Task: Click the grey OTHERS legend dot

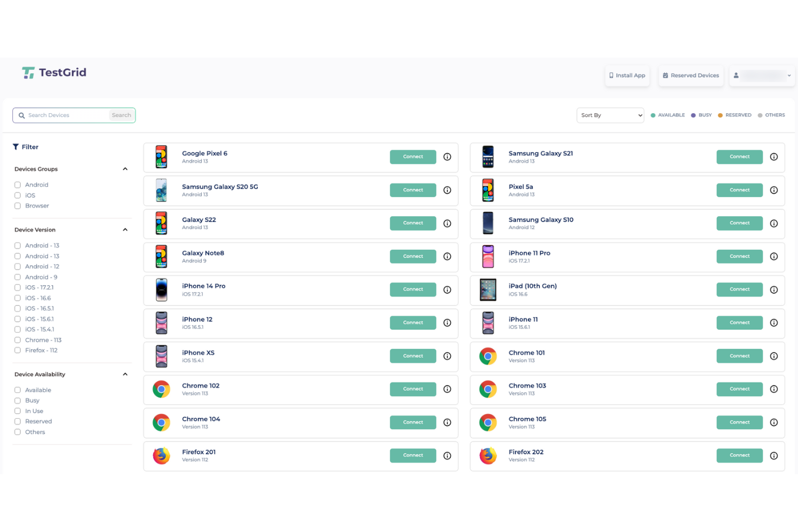Action: [760, 115]
